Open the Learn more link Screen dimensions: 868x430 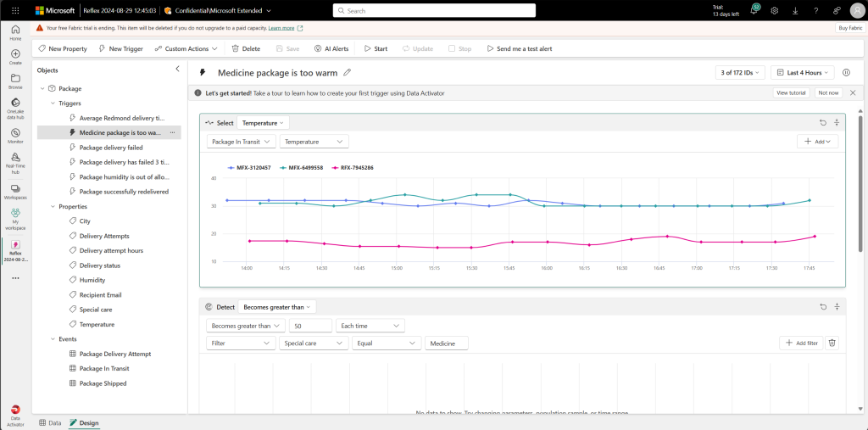[x=281, y=28]
